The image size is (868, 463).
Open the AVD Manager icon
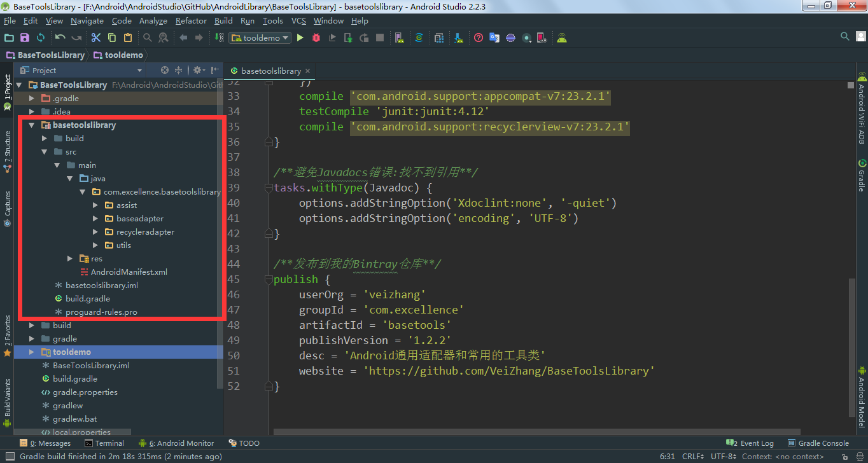pos(400,38)
